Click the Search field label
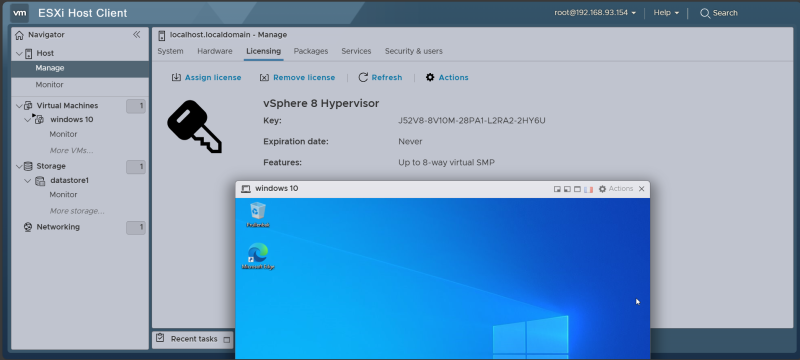 (725, 13)
